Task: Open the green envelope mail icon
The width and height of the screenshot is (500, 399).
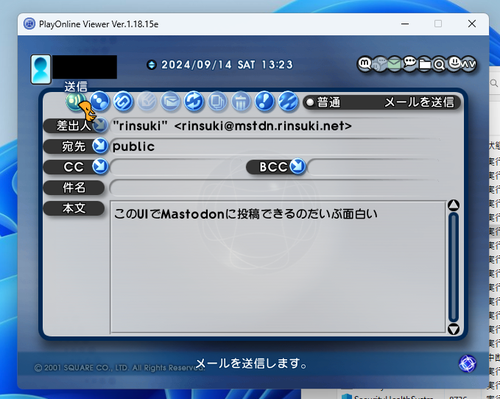Action: (394, 63)
